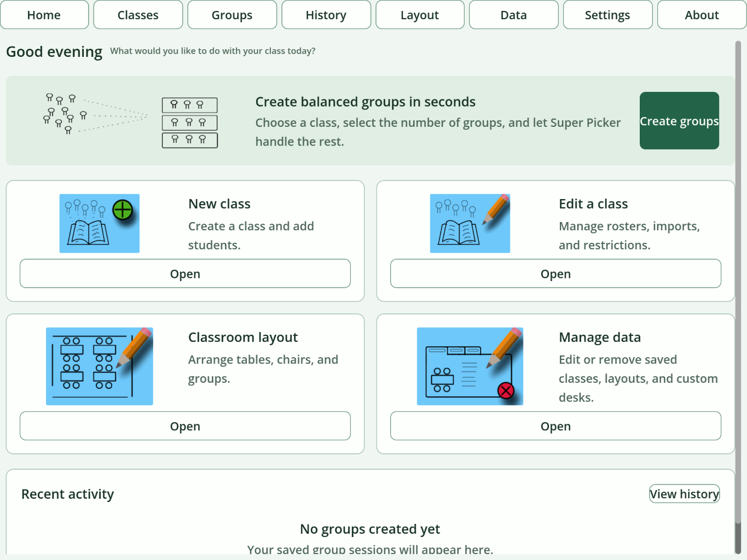Image resolution: width=747 pixels, height=560 pixels.
Task: Click the New class book illustration
Action: coord(100,223)
